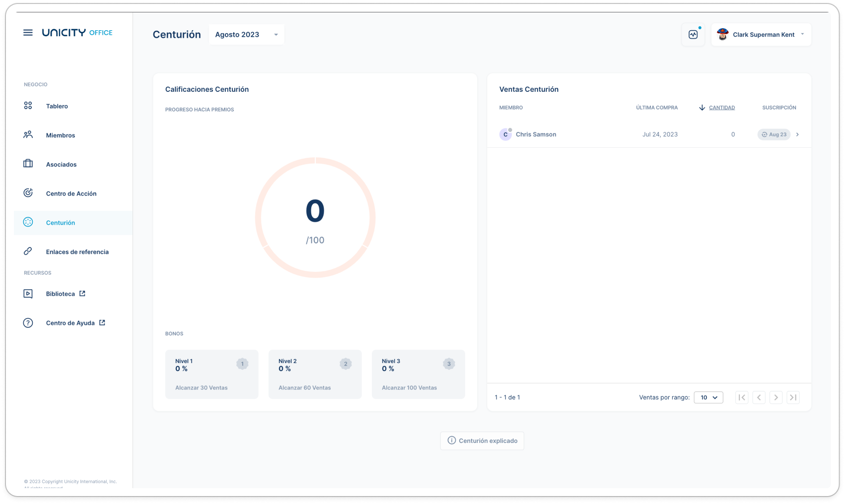Click Alcanzar 30 Ventas text
This screenshot has width=845, height=504.
click(x=202, y=388)
